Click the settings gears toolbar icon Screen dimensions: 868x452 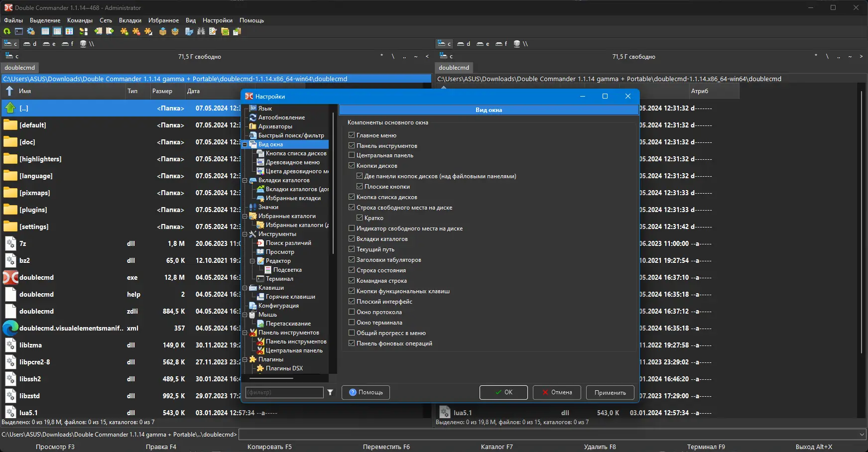pyautogui.click(x=31, y=31)
